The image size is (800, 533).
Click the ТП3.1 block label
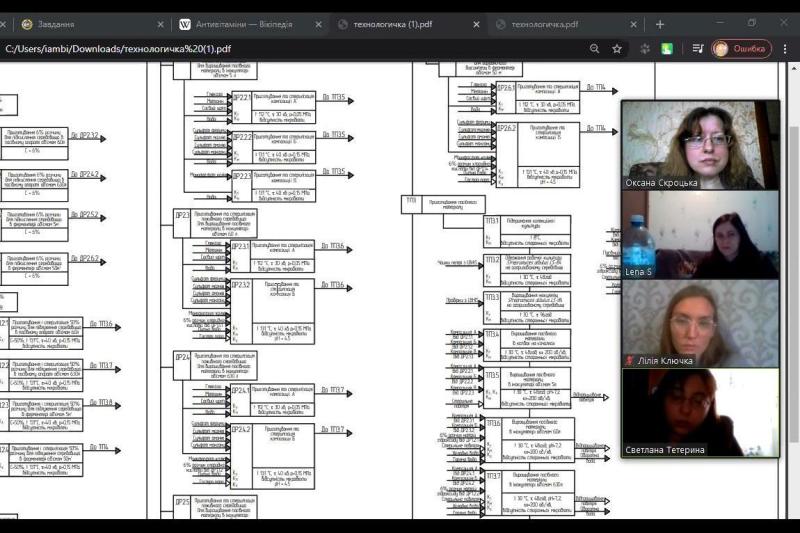point(492,221)
